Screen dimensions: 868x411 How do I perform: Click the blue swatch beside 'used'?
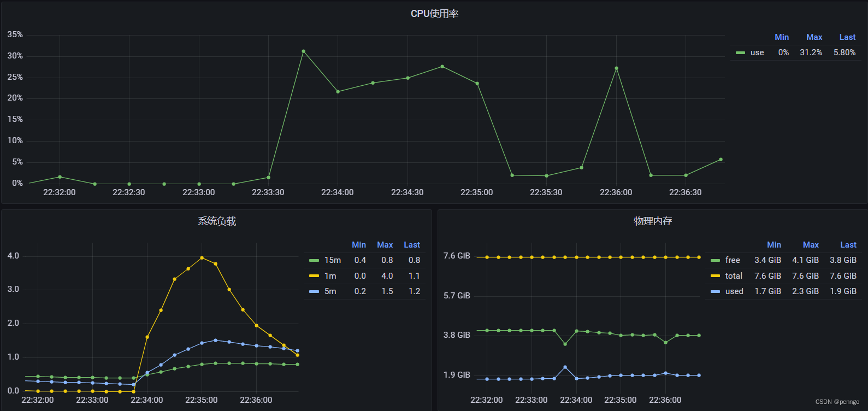click(715, 291)
